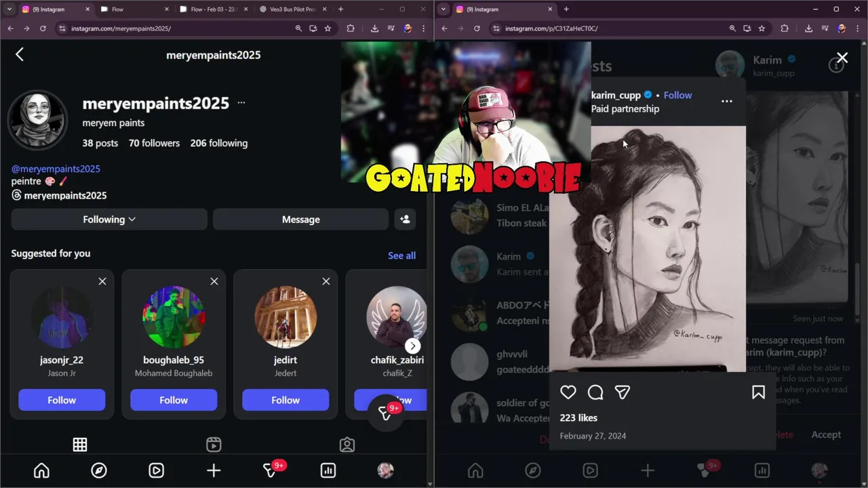Viewport: 868px width, 488px height.
Task: Open jedirt profile picture
Action: (285, 317)
